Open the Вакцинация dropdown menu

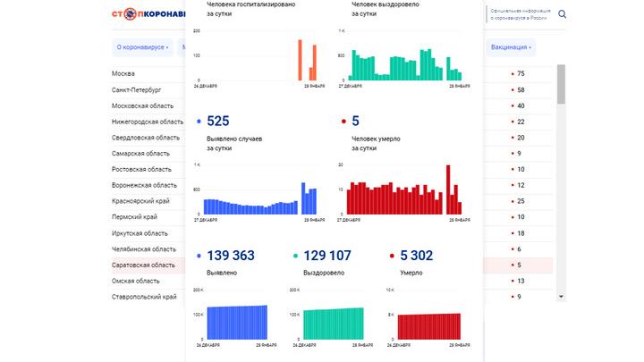[512, 46]
